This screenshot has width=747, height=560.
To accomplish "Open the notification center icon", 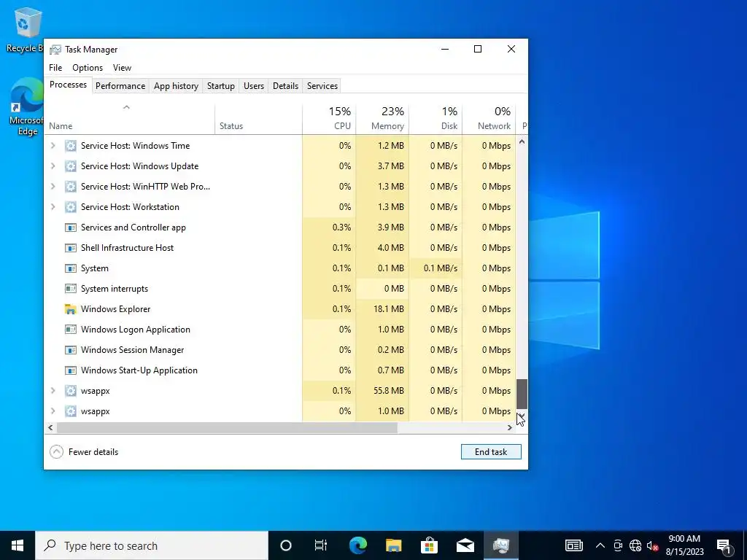I will 724,545.
